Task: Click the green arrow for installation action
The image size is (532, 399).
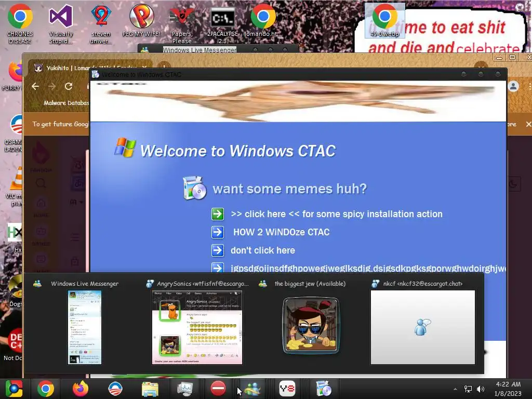Action: (218, 214)
